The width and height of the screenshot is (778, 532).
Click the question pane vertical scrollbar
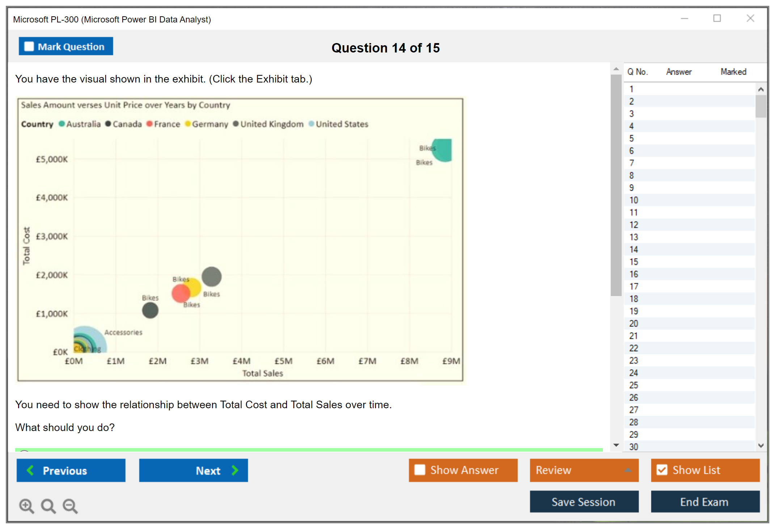(616, 185)
